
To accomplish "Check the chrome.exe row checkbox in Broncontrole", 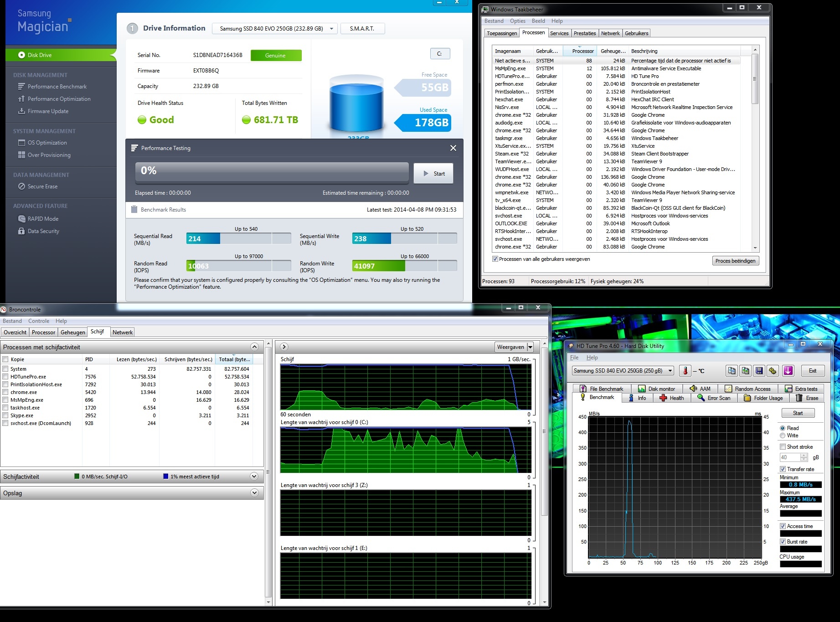I will [5, 392].
